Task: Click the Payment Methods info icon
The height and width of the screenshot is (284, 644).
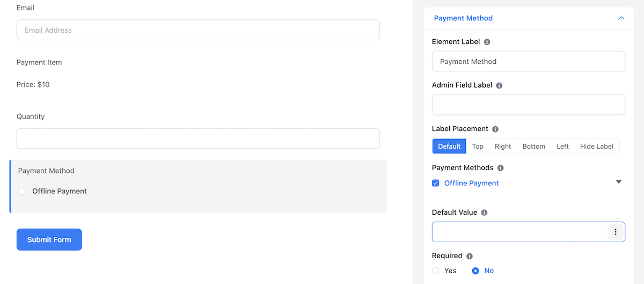Action: click(x=500, y=168)
